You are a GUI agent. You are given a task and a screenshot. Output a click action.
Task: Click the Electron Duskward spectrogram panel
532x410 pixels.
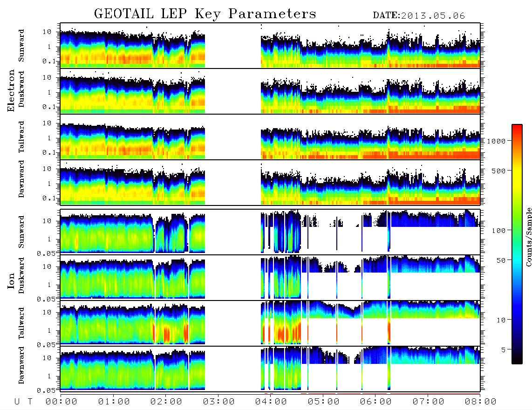270,91
